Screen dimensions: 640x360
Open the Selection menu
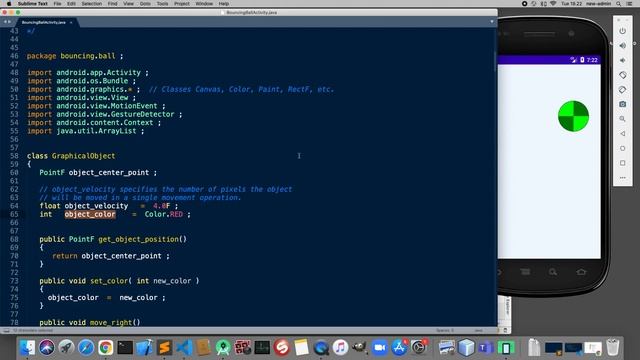(x=91, y=3)
